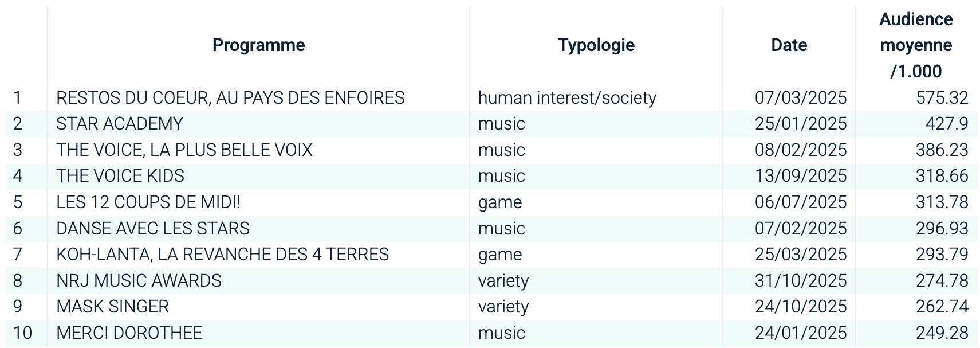980x348 pixels.
Task: Select the date 13/09/2025 cell
Action: click(x=800, y=176)
